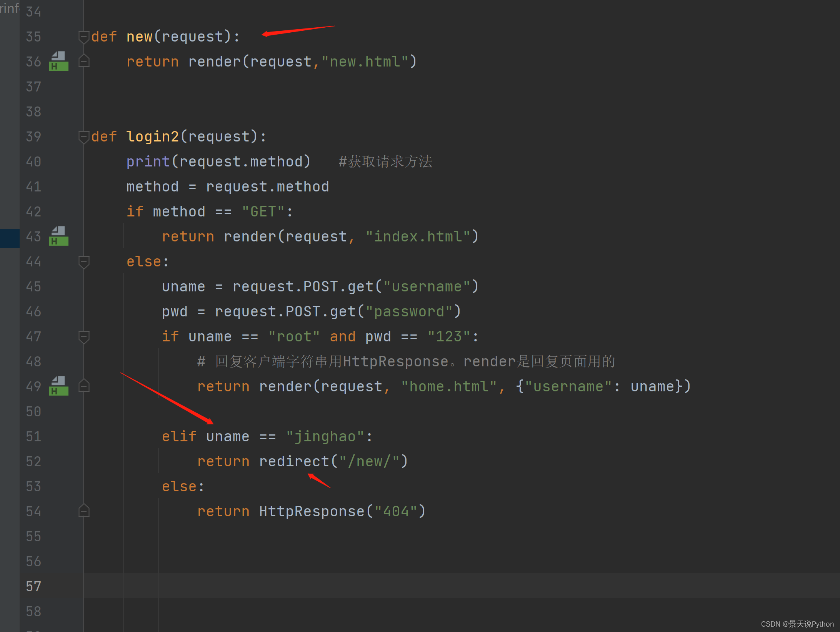This screenshot has width=840, height=632.
Task: Click the function name login2
Action: click(x=153, y=137)
